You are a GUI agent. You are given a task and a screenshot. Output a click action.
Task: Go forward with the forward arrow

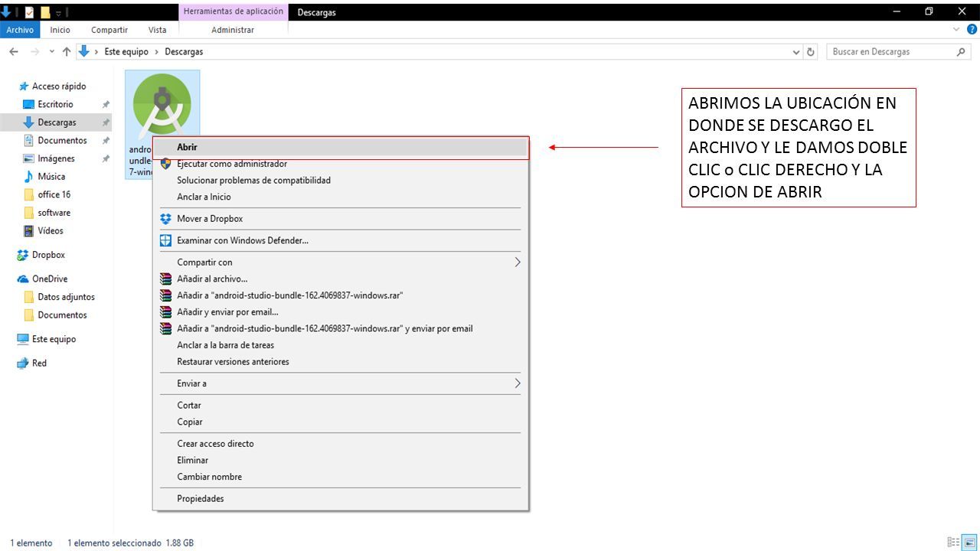pos(34,52)
